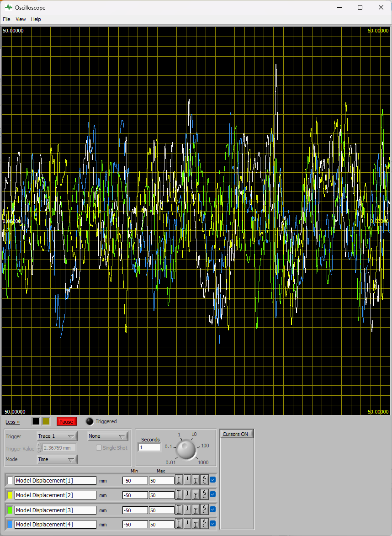Open the Mode dropdown showing Time

tap(57, 459)
